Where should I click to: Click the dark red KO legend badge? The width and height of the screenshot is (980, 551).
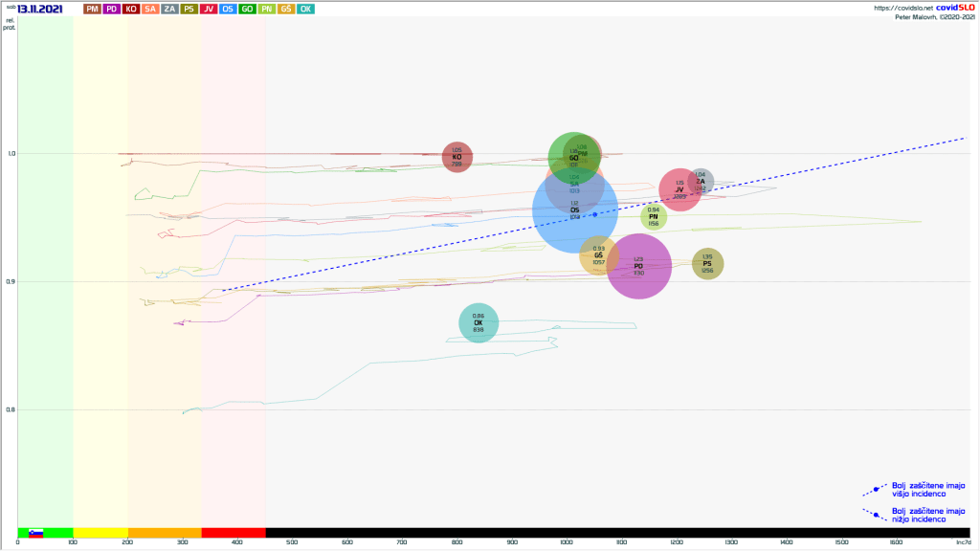tap(131, 9)
